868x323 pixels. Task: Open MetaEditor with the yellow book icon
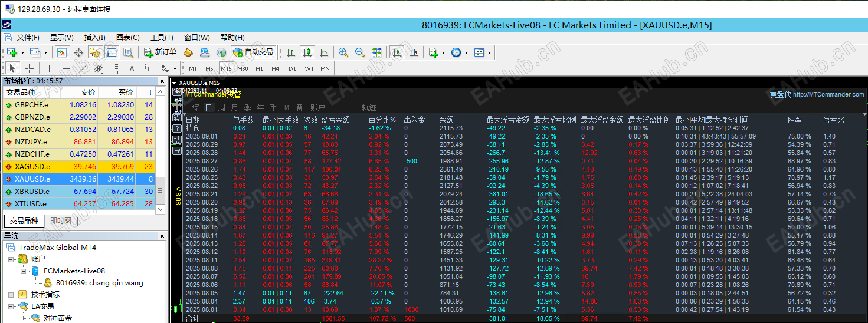(x=188, y=52)
